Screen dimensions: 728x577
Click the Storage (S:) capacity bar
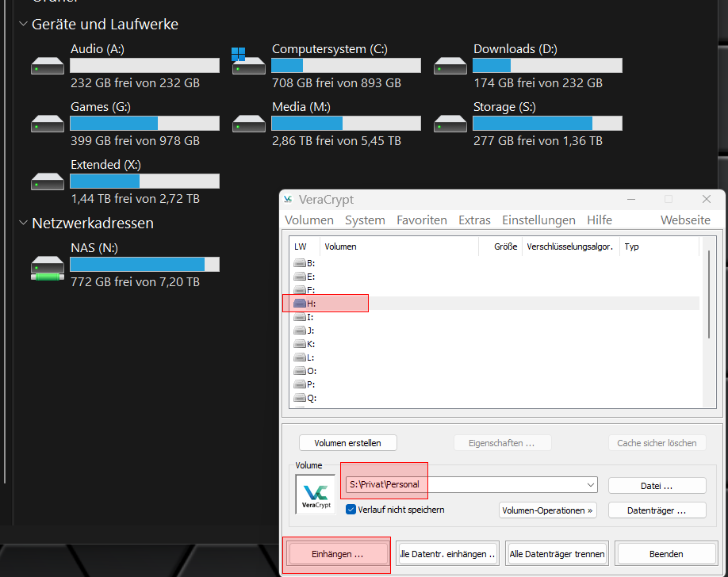coord(547,123)
